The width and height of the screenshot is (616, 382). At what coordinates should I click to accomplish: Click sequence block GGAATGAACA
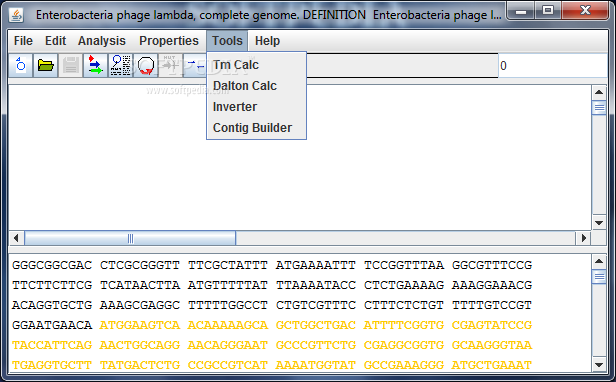pos(52,325)
